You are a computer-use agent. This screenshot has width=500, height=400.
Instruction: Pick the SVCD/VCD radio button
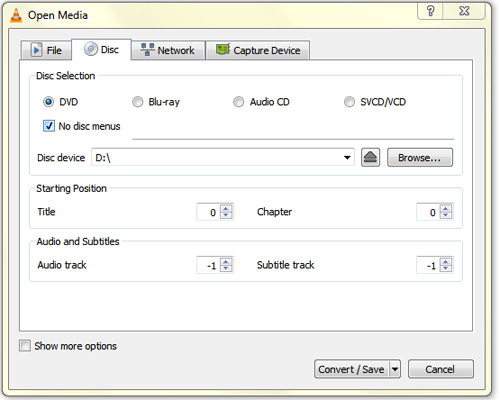[x=349, y=102]
